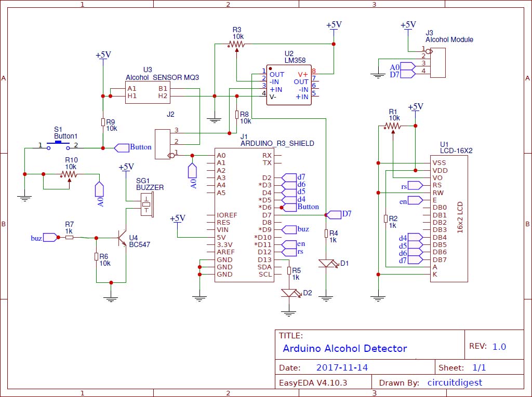Select the 16x2 LCD component U1

[x=448, y=218]
